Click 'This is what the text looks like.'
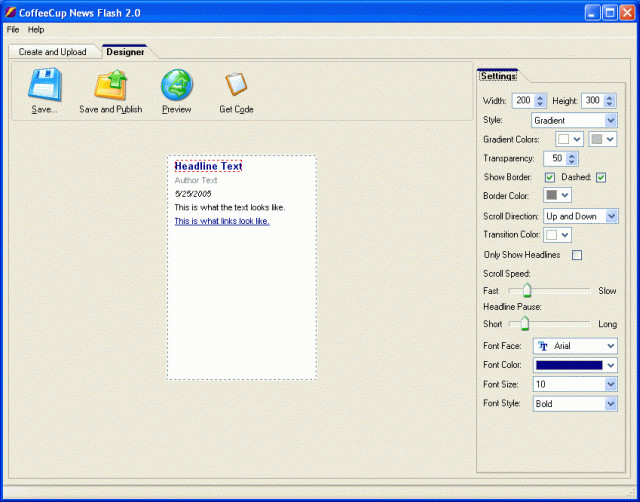 (230, 207)
